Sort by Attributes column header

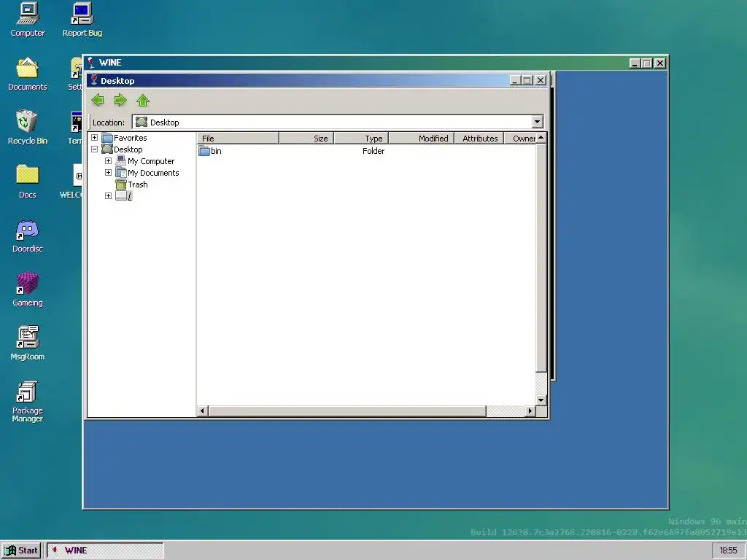tap(479, 138)
